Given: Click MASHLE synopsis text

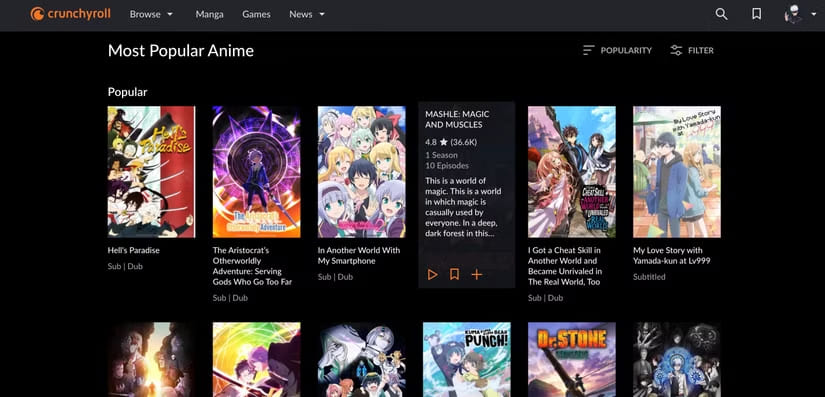Looking at the screenshot, I should pyautogui.click(x=463, y=207).
